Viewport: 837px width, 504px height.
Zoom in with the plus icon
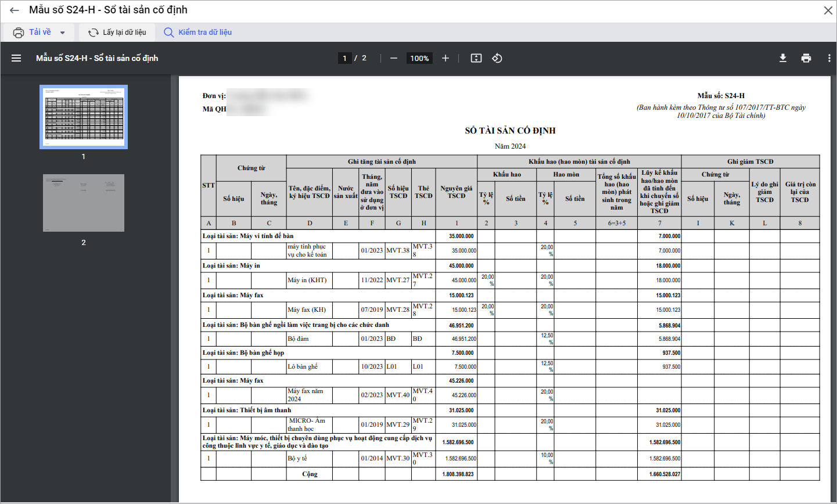(446, 58)
